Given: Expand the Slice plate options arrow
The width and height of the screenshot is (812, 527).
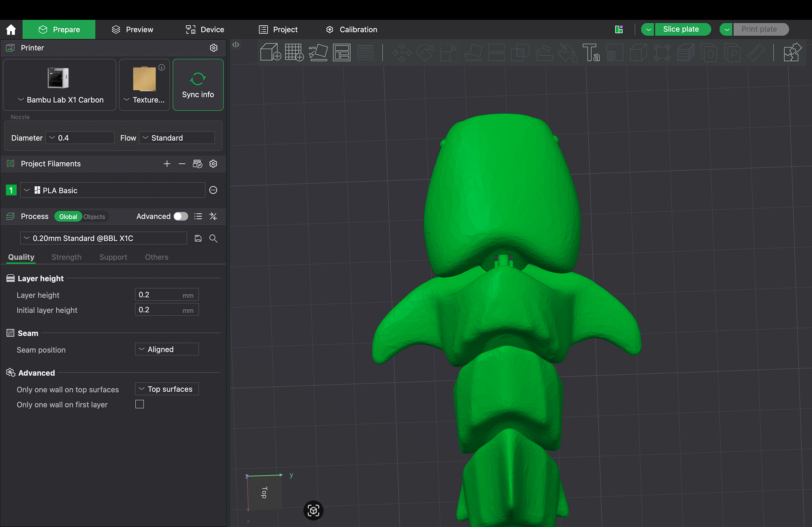Looking at the screenshot, I should point(648,30).
